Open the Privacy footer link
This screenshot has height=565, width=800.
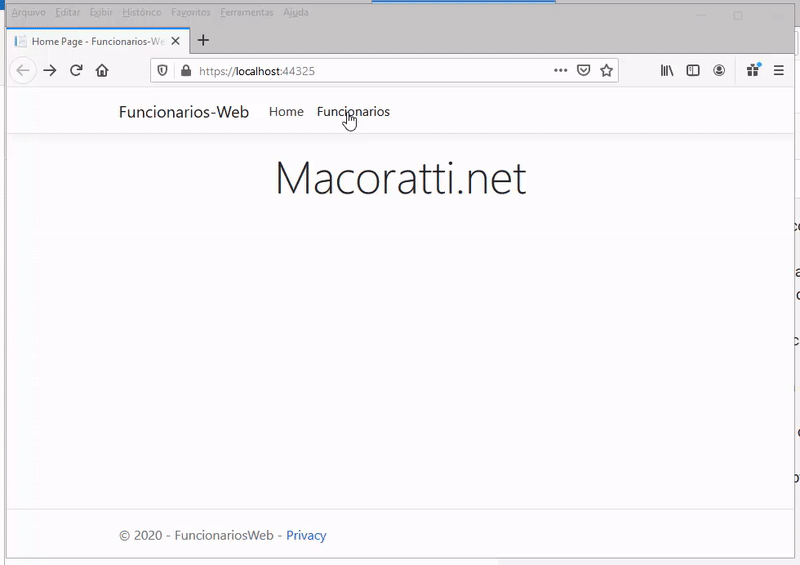pyautogui.click(x=306, y=535)
